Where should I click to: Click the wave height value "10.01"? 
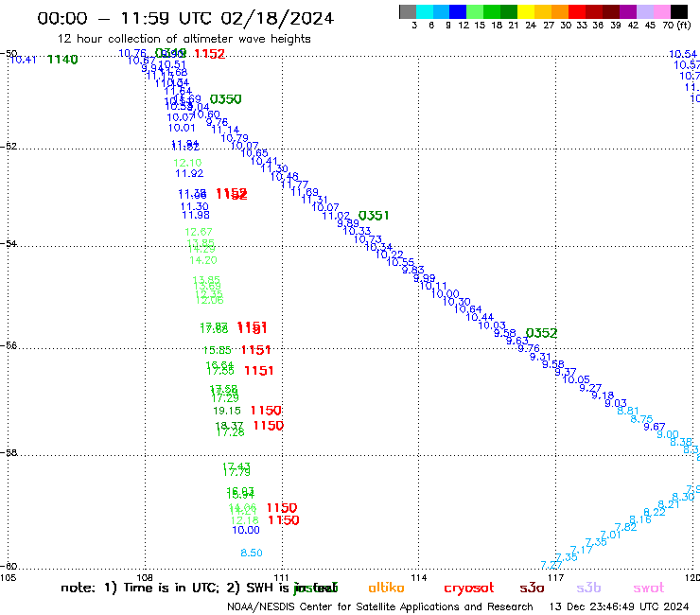182,128
